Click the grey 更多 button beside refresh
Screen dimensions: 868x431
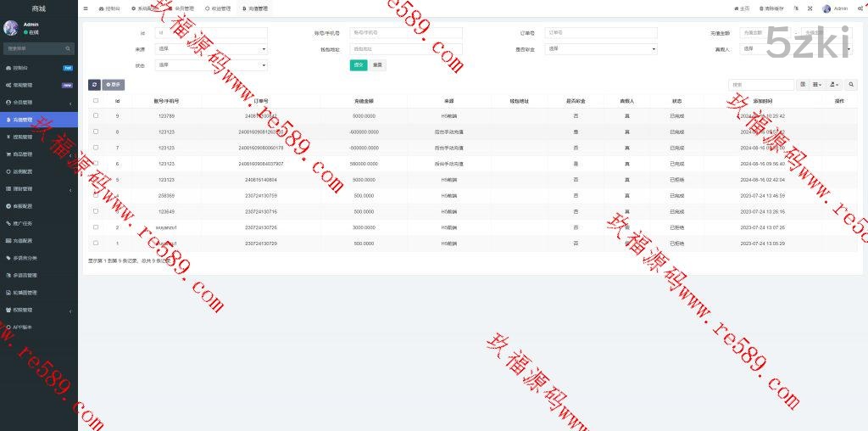pos(114,85)
